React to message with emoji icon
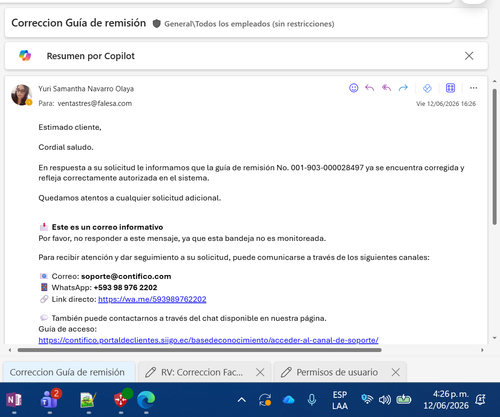The width and height of the screenshot is (500, 417). pyautogui.click(x=354, y=88)
